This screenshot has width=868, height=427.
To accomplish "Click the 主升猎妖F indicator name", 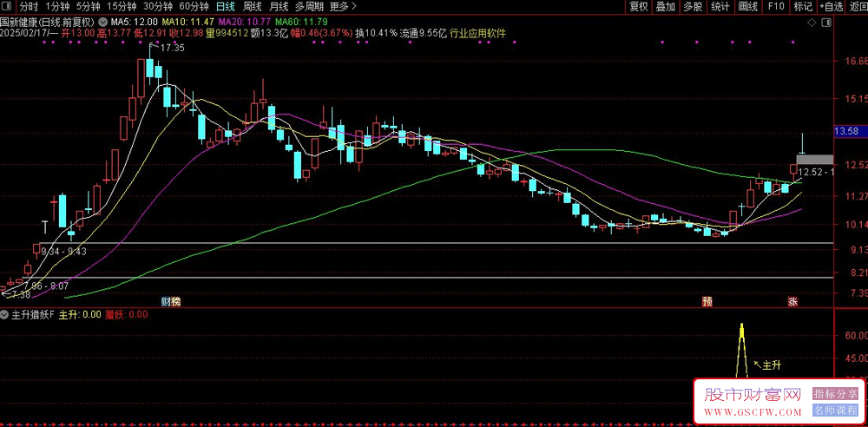I will (x=32, y=314).
